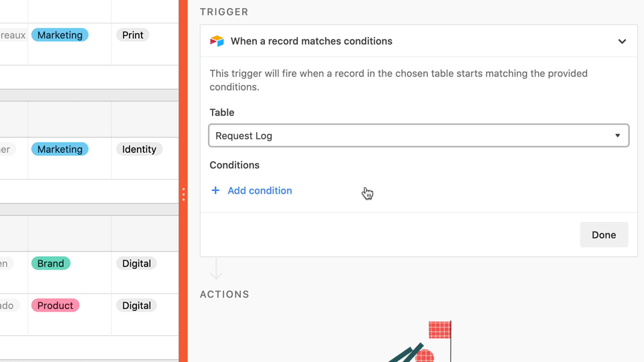The image size is (644, 362).
Task: Click the plus icon beside Add condition
Action: tap(215, 190)
